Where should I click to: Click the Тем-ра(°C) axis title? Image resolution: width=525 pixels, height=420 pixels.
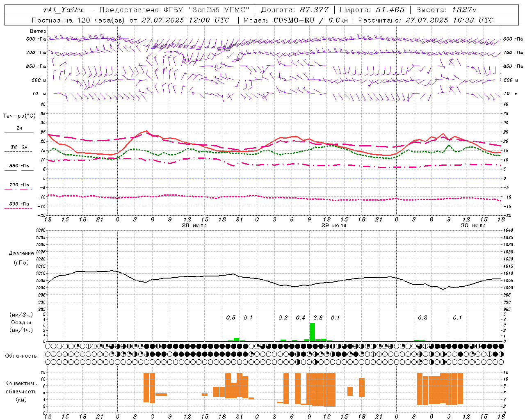[x=19, y=116]
